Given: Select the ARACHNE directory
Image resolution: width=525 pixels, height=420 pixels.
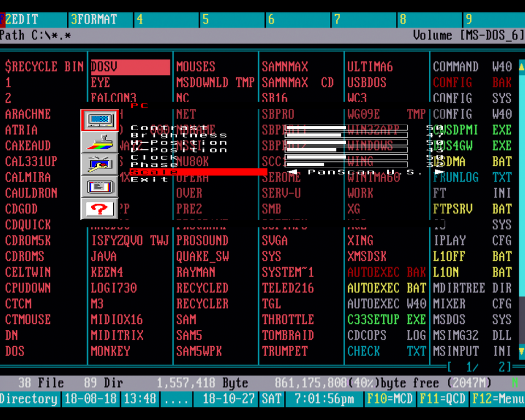Looking at the screenshot, I should tap(28, 114).
